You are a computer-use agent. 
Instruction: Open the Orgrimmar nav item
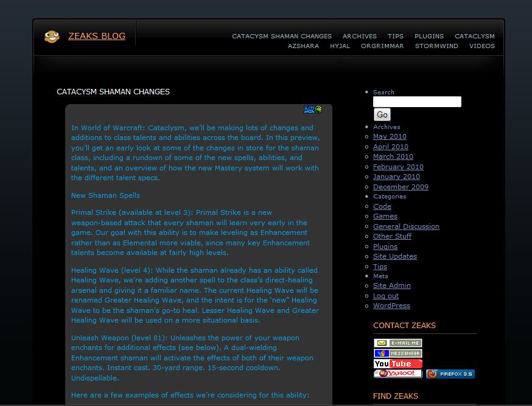[382, 46]
